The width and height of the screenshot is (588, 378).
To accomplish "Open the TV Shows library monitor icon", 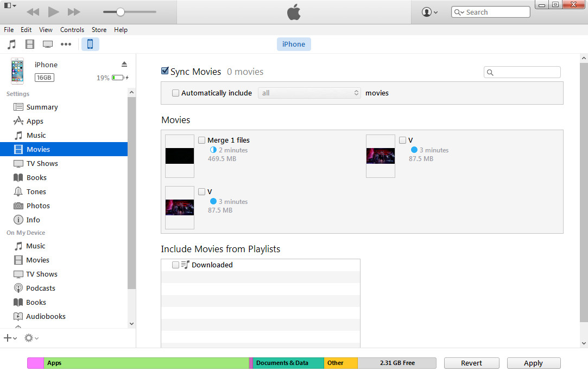I will (48, 44).
